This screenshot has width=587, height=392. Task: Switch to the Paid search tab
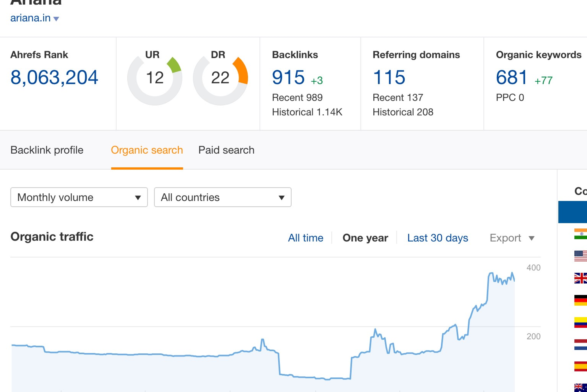tap(226, 150)
